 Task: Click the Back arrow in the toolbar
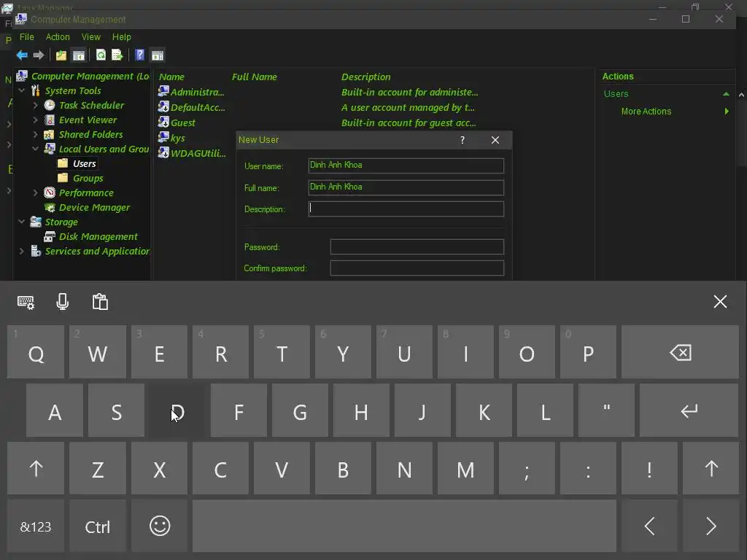click(x=22, y=55)
